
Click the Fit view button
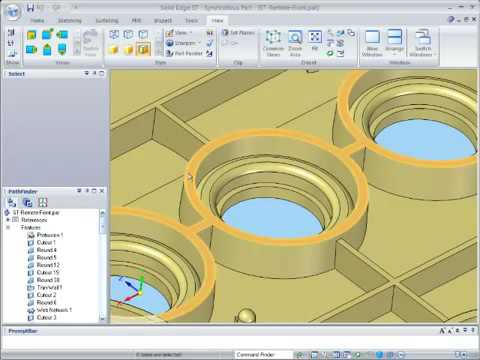click(x=315, y=40)
